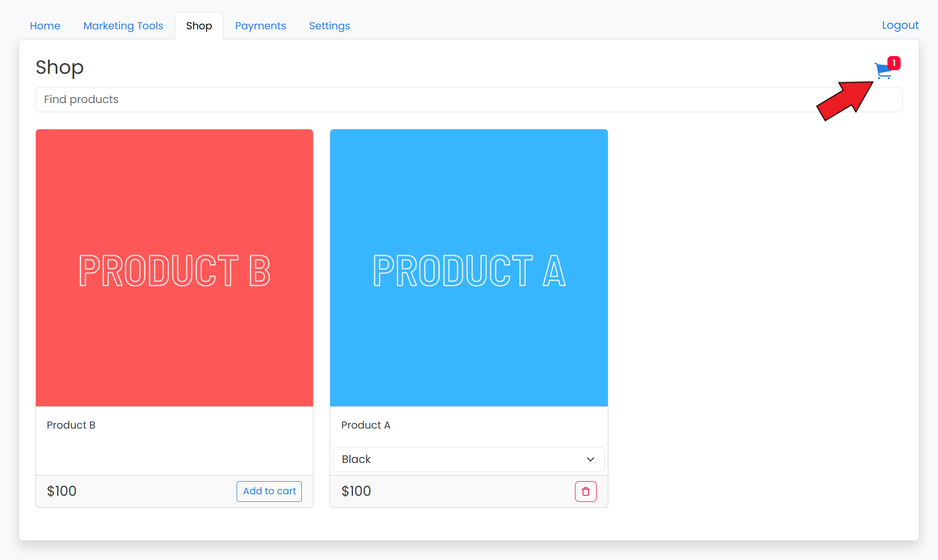Focus the Find products search field
Viewport: 938px width, 560px height.
click(405, 100)
